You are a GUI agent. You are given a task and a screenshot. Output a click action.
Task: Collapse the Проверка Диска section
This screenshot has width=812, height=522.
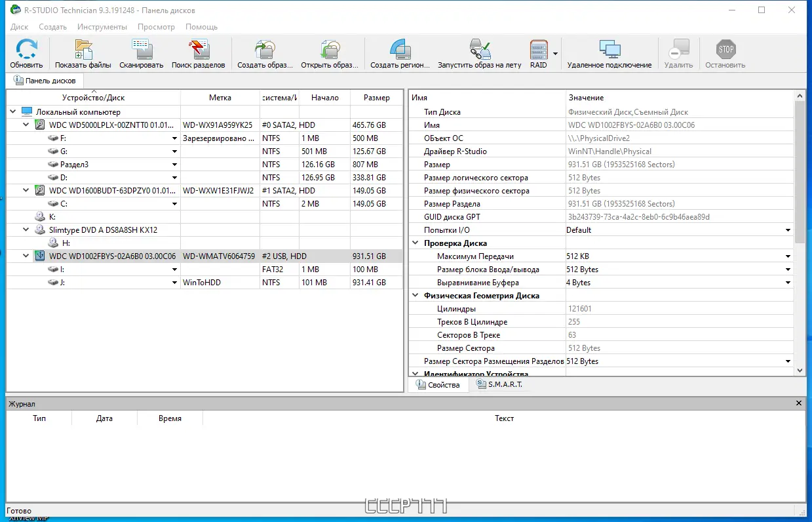(x=415, y=243)
